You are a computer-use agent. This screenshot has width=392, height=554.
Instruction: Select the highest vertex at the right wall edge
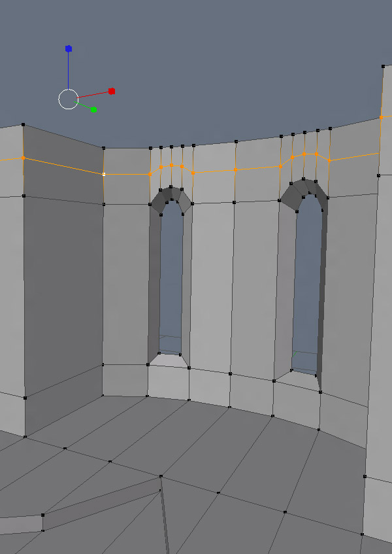coord(383,66)
